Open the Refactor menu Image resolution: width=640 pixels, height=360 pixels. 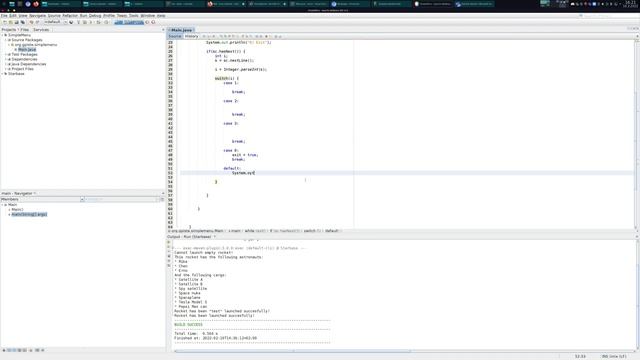pyautogui.click(x=70, y=16)
